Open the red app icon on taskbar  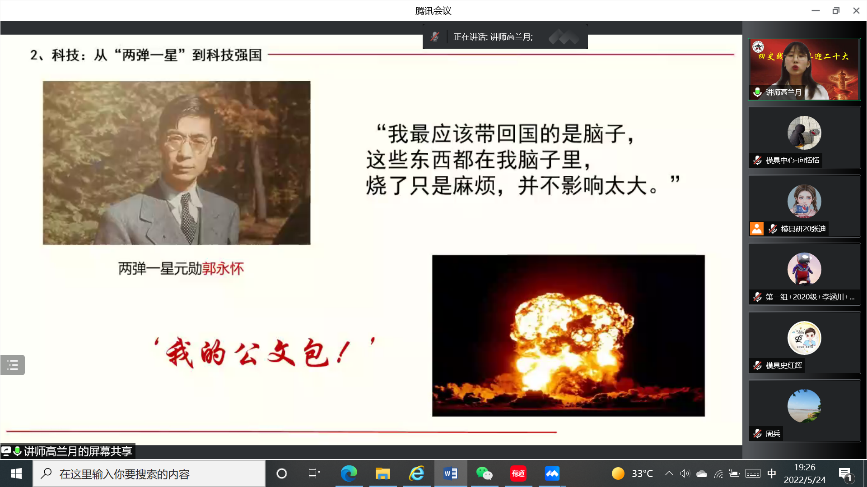point(518,474)
